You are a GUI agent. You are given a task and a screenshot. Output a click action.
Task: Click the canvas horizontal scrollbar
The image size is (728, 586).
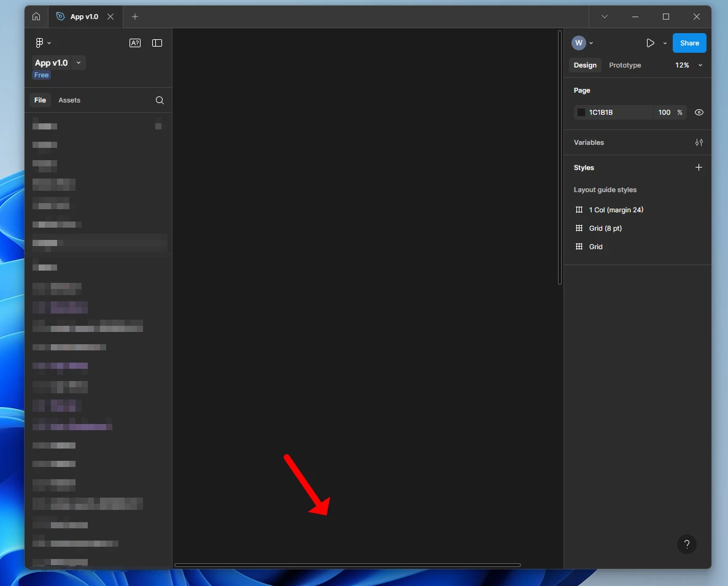(x=347, y=565)
